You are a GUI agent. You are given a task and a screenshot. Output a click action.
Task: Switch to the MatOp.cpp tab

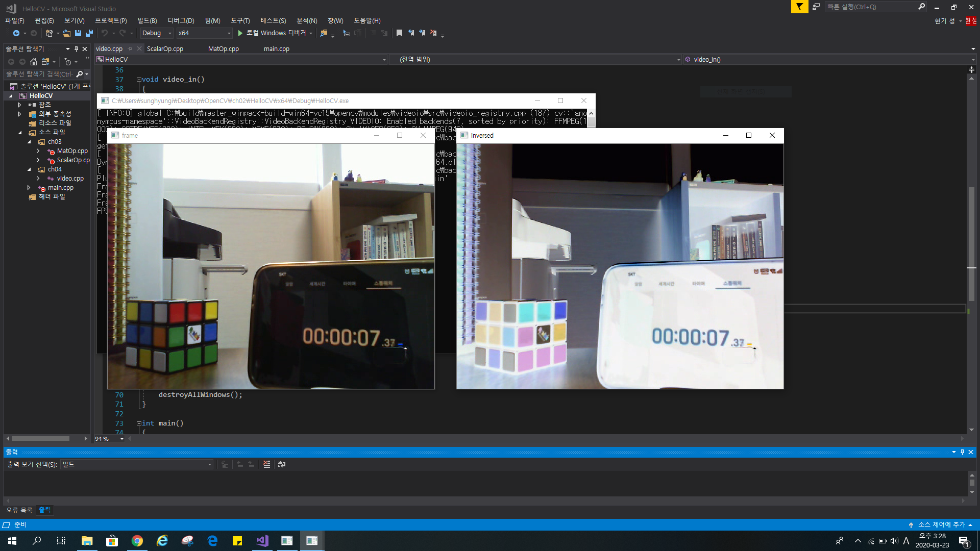tap(223, 49)
